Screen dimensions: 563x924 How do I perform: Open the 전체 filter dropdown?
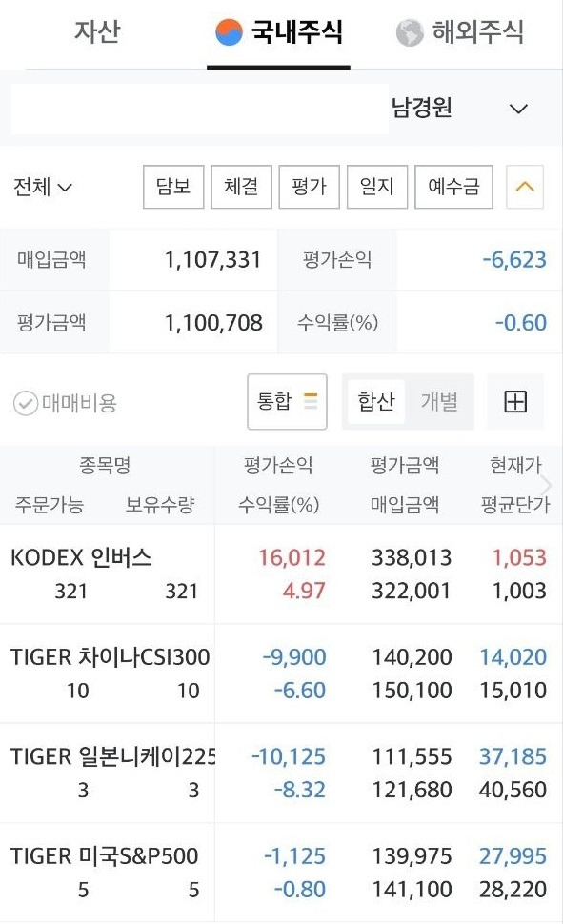click(43, 187)
